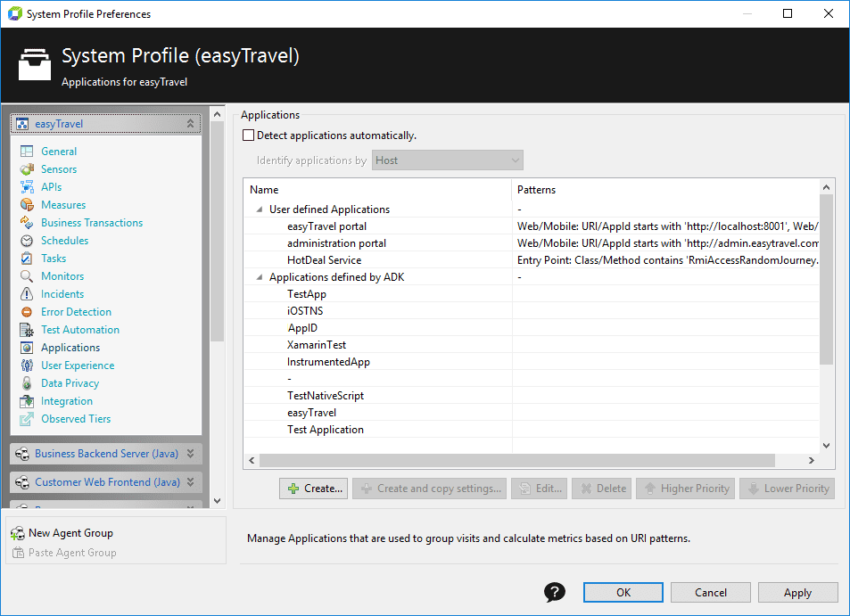The image size is (850, 616).
Task: Go to Business Transactions page
Action: coord(92,223)
